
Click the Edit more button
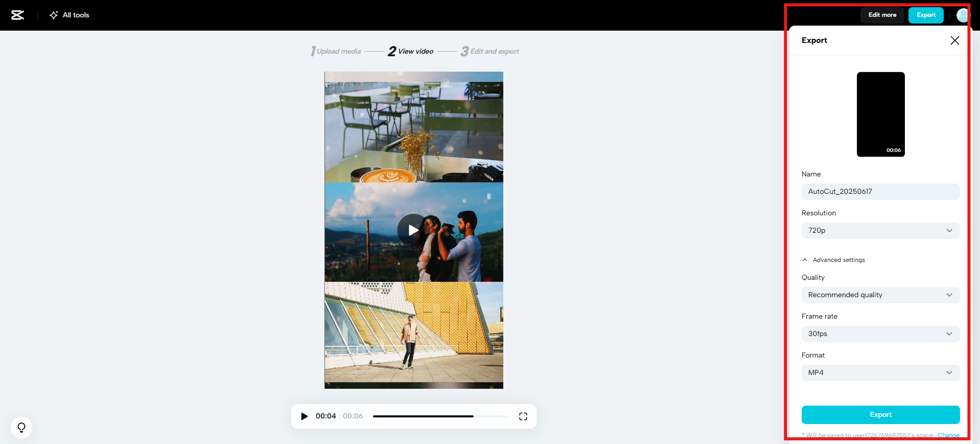pos(882,15)
